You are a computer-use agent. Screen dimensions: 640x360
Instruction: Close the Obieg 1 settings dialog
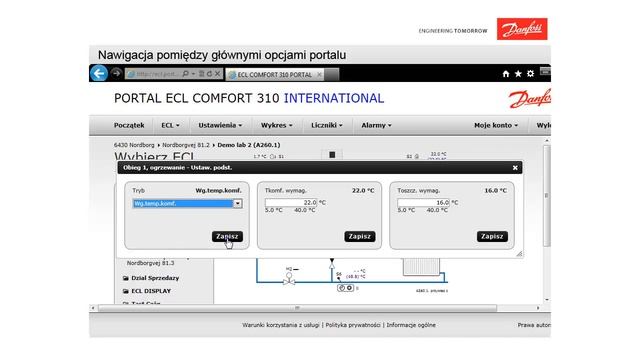515,168
